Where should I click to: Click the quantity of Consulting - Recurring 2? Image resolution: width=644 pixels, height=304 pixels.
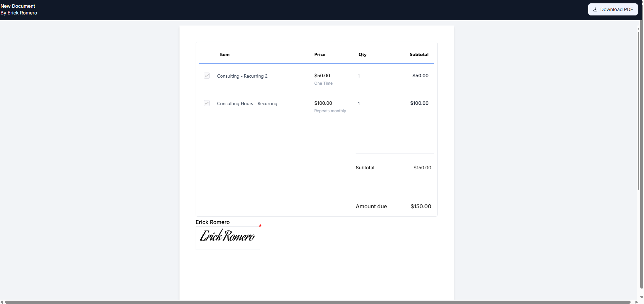[x=359, y=76]
